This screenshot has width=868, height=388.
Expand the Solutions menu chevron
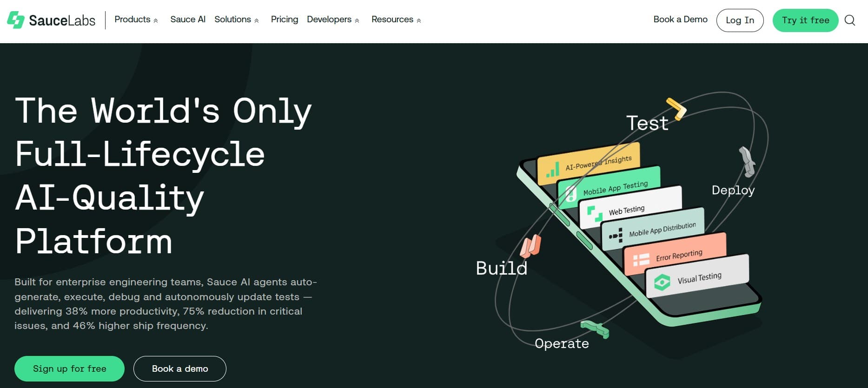tap(257, 20)
